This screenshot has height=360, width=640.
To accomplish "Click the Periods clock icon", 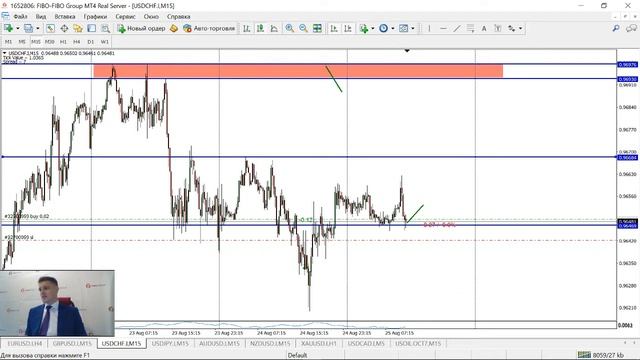I will [x=383, y=28].
